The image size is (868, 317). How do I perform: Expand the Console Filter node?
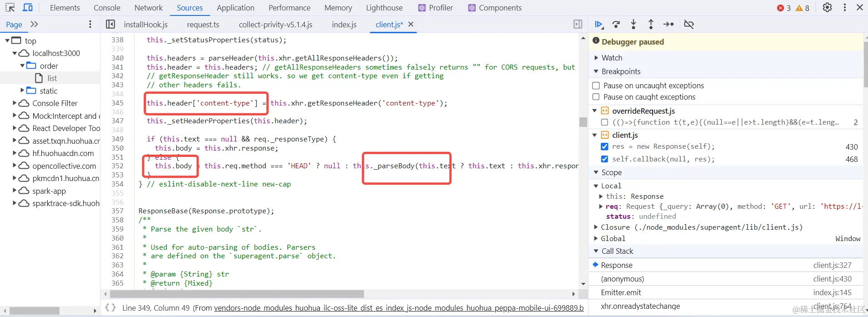(x=15, y=103)
